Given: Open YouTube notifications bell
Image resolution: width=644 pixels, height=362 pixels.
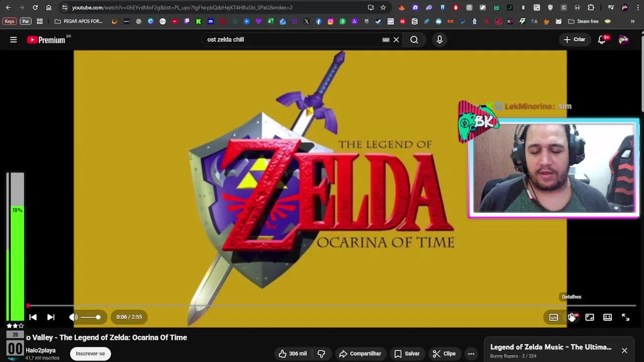Looking at the screenshot, I should (x=602, y=40).
